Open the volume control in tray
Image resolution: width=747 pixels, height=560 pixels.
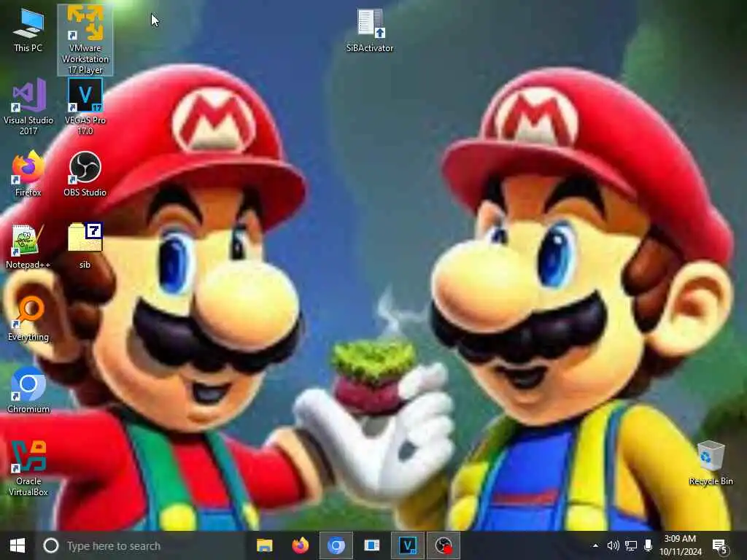(613, 545)
